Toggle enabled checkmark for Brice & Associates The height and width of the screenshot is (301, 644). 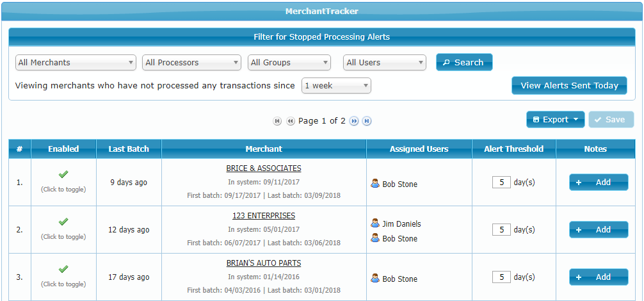[63, 174]
